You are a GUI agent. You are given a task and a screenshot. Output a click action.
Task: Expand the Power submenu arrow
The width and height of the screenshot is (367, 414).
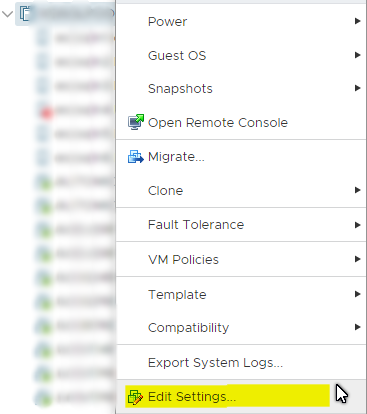click(357, 21)
